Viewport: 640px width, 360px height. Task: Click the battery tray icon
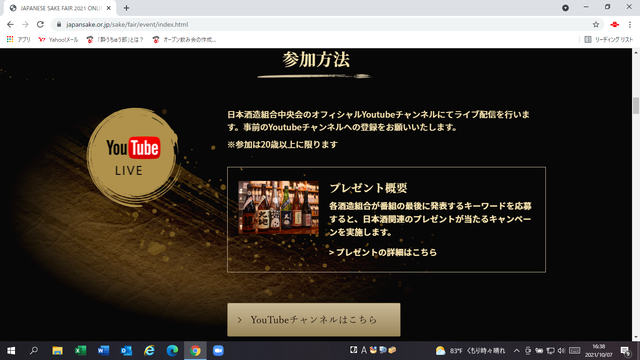tap(539, 351)
